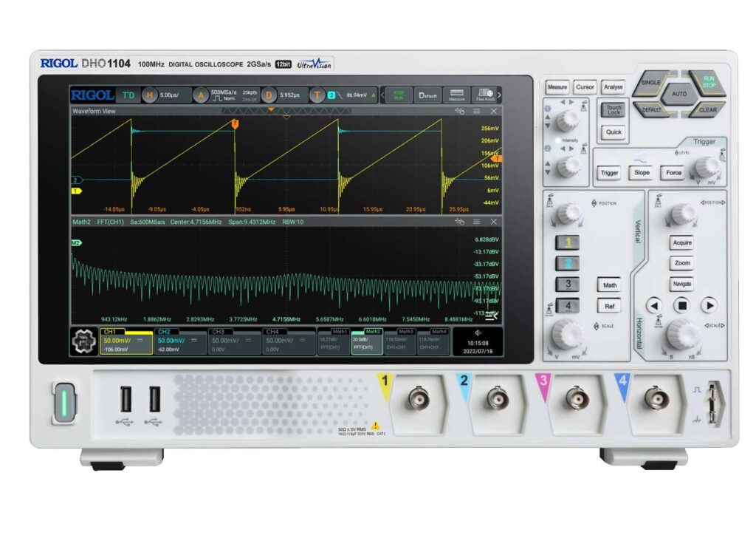Collapse toolbar with left chevron arrow
The image size is (756, 535).
(x=383, y=95)
